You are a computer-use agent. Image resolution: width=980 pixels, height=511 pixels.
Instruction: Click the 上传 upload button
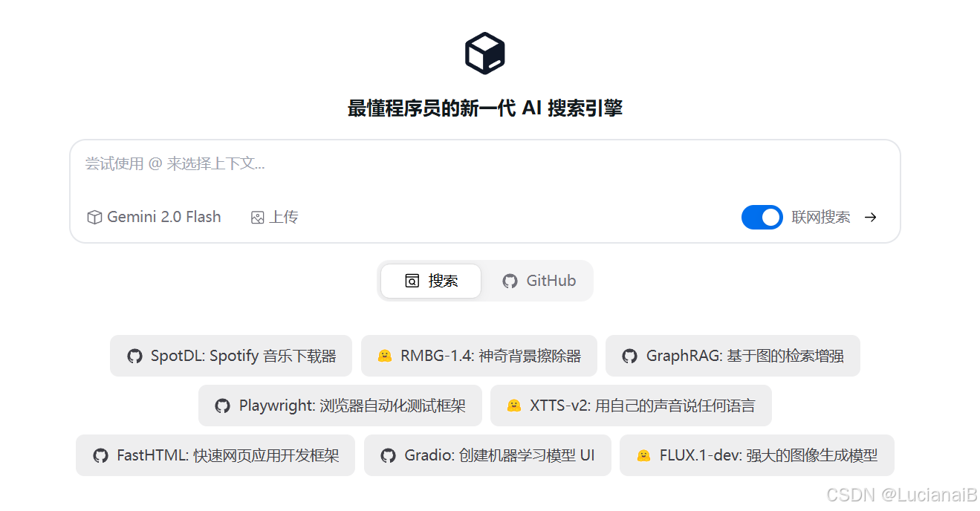[275, 218]
